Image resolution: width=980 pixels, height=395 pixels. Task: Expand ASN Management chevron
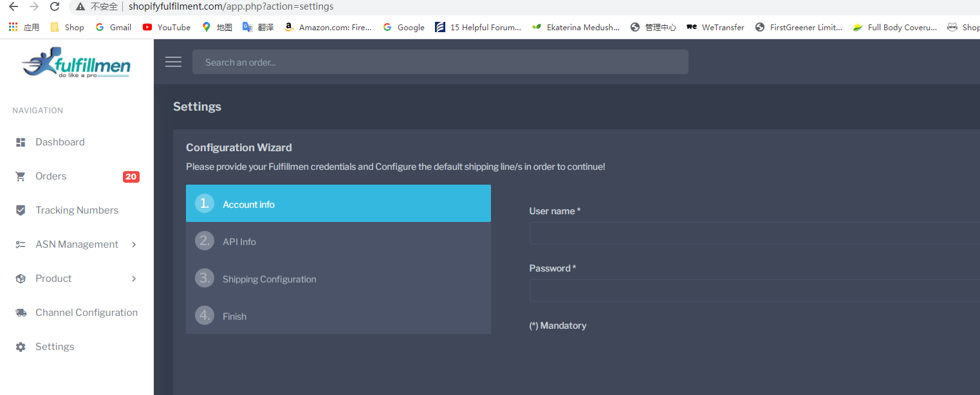tap(134, 244)
